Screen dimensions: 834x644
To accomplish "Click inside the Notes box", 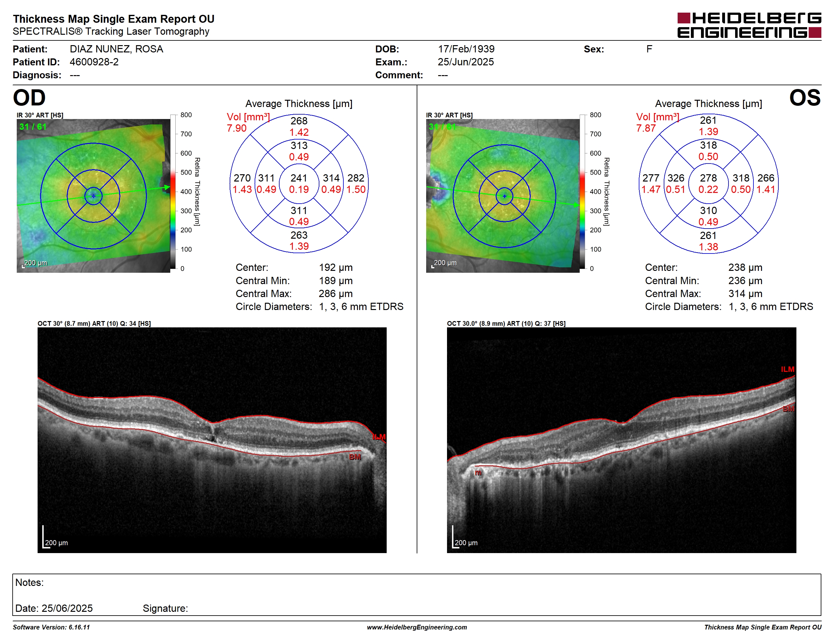I will pyautogui.click(x=417, y=594).
